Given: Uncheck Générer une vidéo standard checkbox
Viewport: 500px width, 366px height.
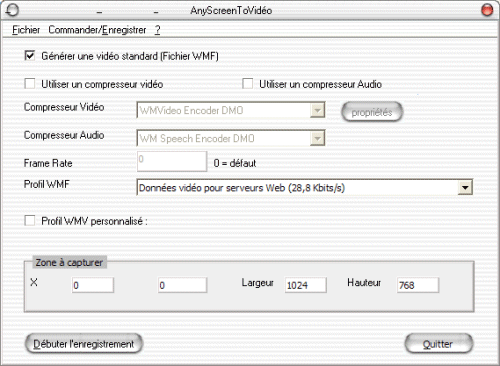Looking at the screenshot, I should pyautogui.click(x=30, y=56).
